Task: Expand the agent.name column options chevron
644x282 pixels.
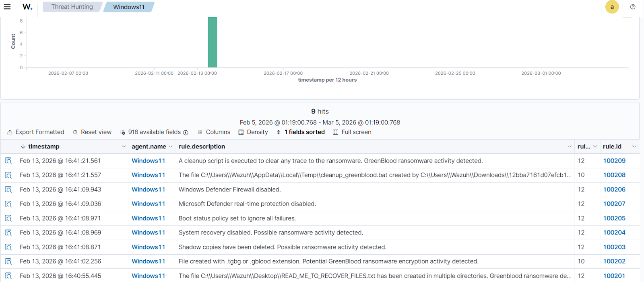Action: click(171, 146)
